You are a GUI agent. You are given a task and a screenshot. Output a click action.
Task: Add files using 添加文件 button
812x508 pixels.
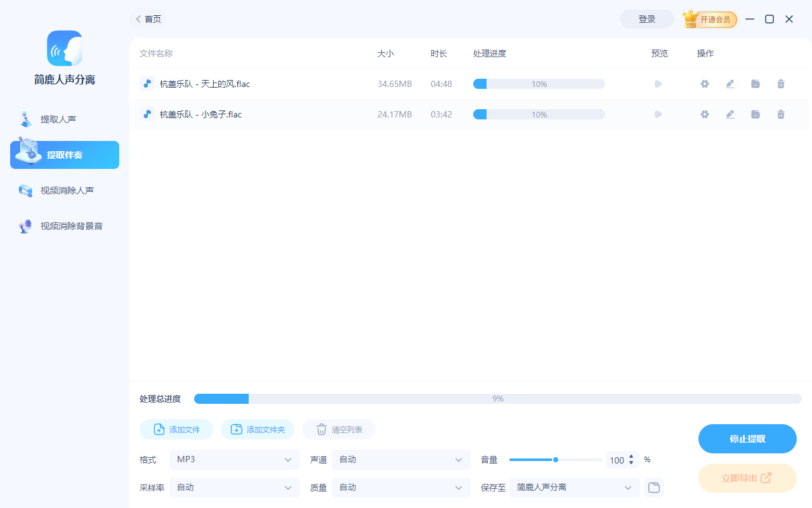[x=176, y=429]
